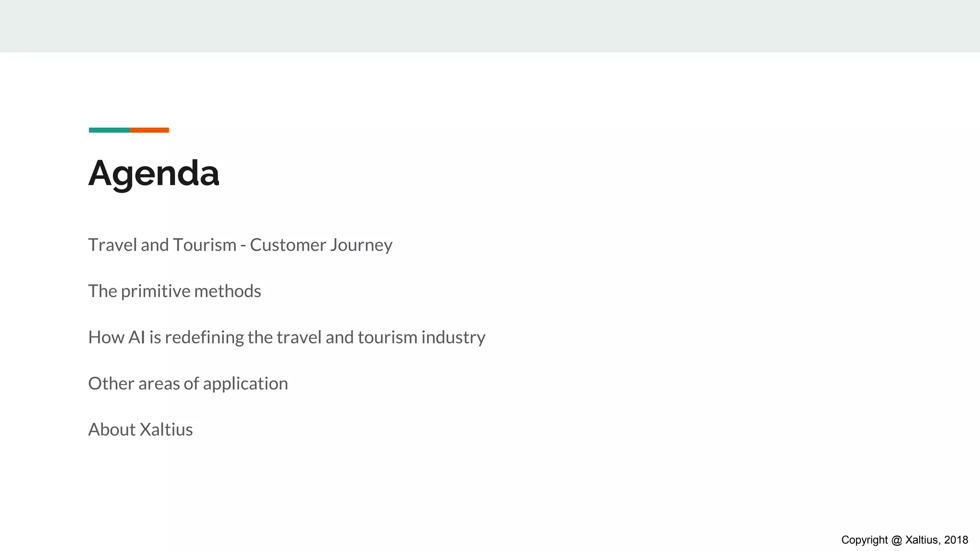The width and height of the screenshot is (980, 551).
Task: Click the 'Copyright @ Xaltius, 2018' footer
Action: [x=904, y=540]
